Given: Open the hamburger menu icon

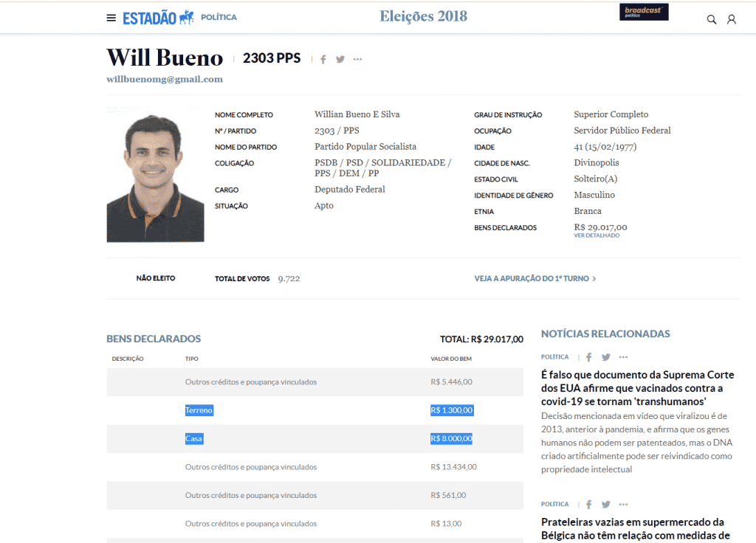Looking at the screenshot, I should (x=111, y=18).
